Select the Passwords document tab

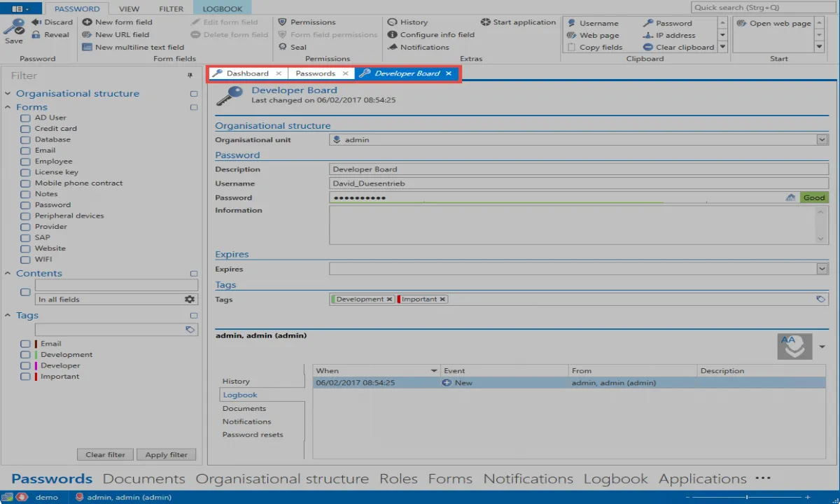click(316, 73)
